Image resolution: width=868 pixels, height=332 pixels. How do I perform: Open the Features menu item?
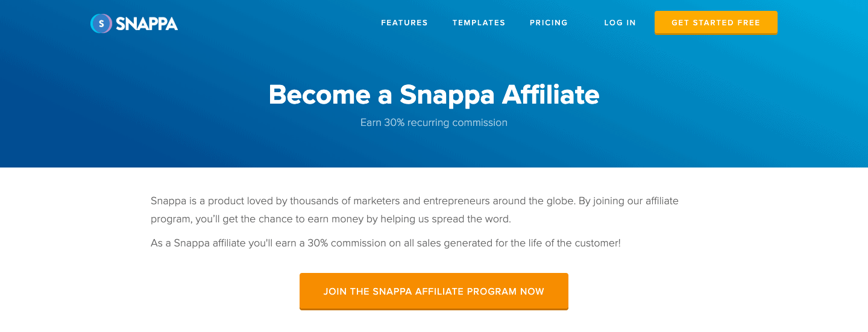click(404, 23)
